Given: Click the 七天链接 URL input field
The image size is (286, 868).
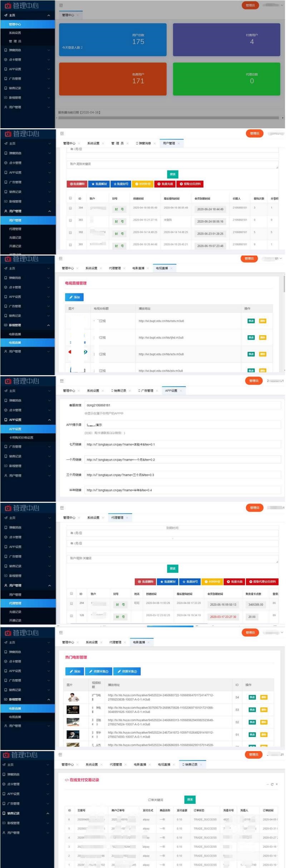Looking at the screenshot, I should click(182, 444).
